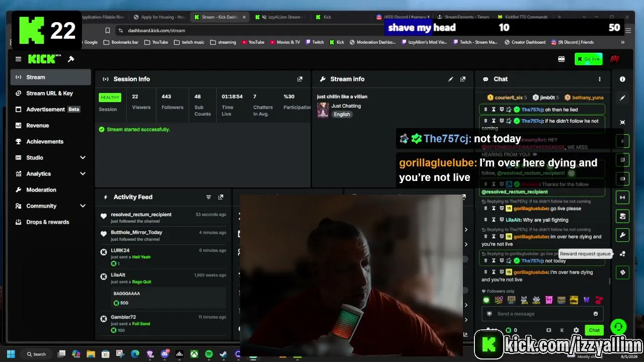Click the Windows Start button

coord(11,354)
